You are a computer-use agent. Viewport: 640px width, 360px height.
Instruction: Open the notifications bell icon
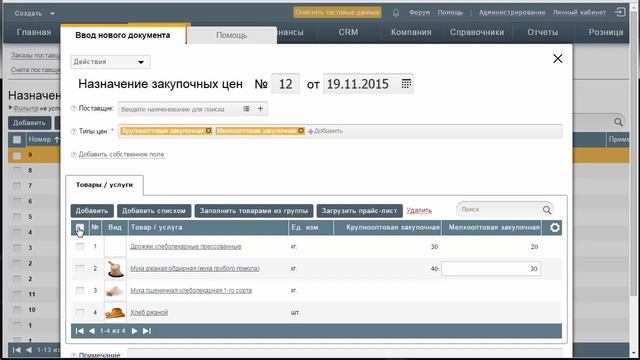396,13
